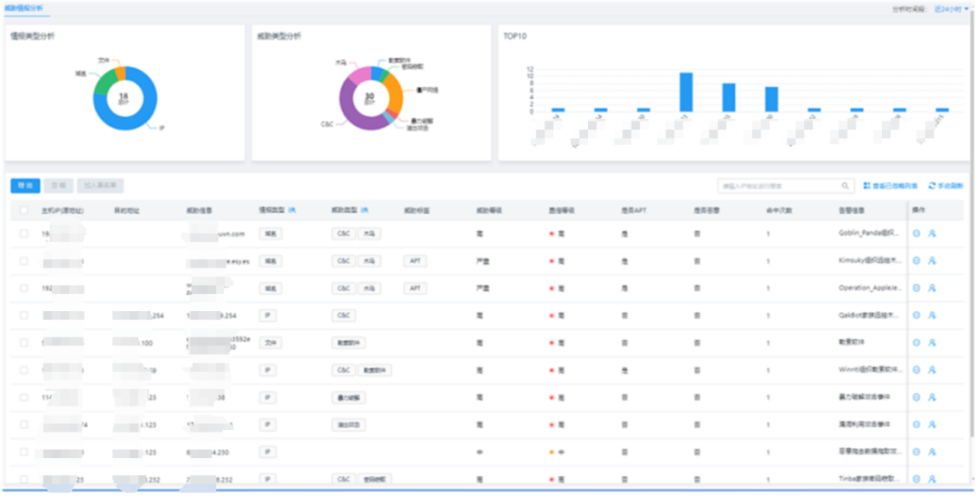Click the user icon in the Winnti row

[x=932, y=369]
